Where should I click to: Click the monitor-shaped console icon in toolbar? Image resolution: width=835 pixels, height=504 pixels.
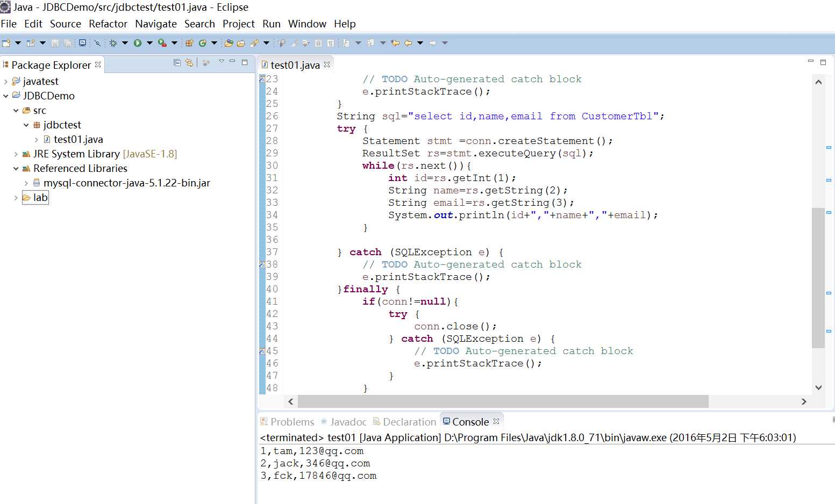pyautogui.click(x=82, y=43)
